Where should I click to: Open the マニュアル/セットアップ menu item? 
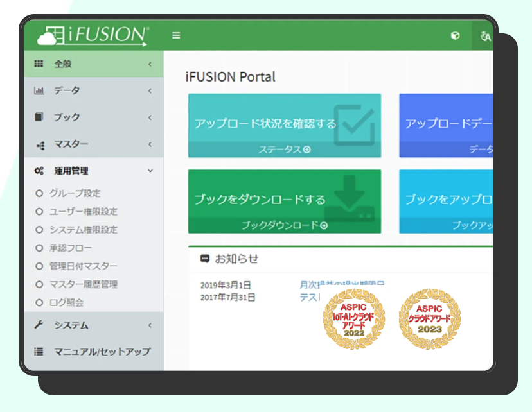pos(102,352)
